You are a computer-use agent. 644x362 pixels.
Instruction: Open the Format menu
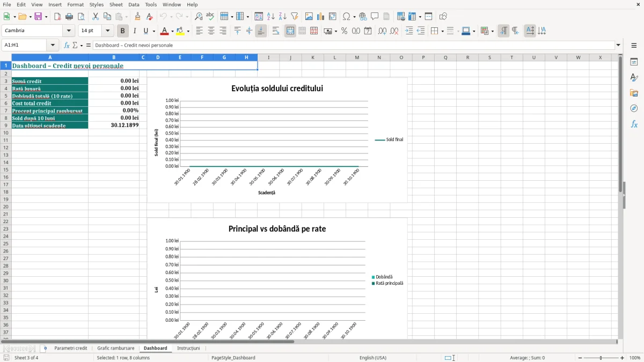pos(76,4)
